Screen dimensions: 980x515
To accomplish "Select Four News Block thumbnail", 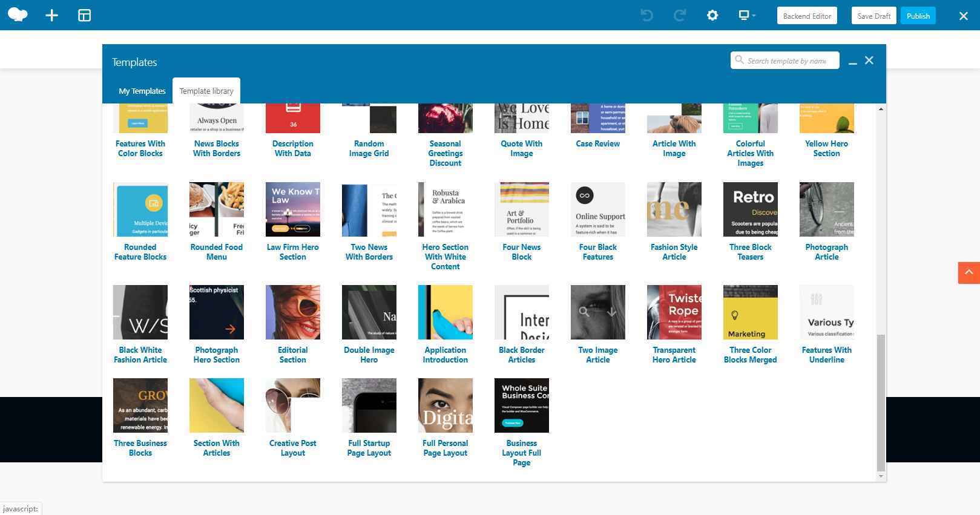I will pos(522,209).
